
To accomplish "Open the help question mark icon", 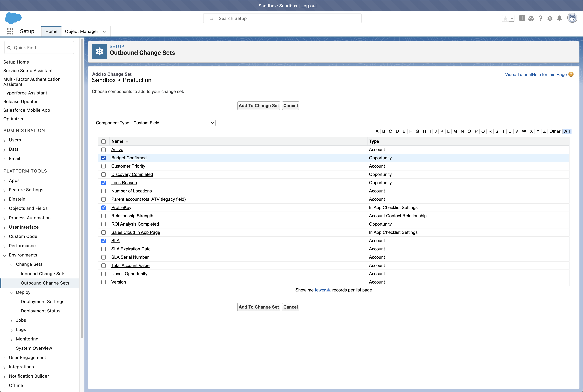I will click(x=540, y=18).
